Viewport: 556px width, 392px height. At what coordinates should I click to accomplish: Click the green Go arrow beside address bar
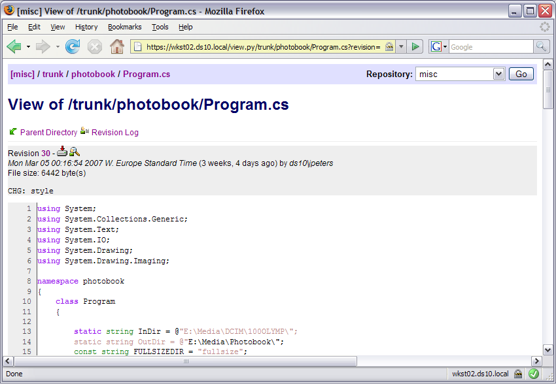(415, 47)
